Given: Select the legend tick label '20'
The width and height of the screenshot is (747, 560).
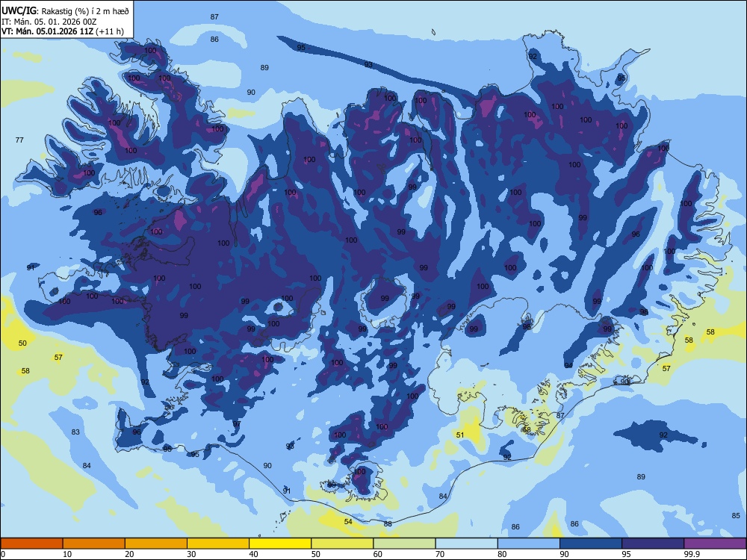Looking at the screenshot, I should (129, 554).
